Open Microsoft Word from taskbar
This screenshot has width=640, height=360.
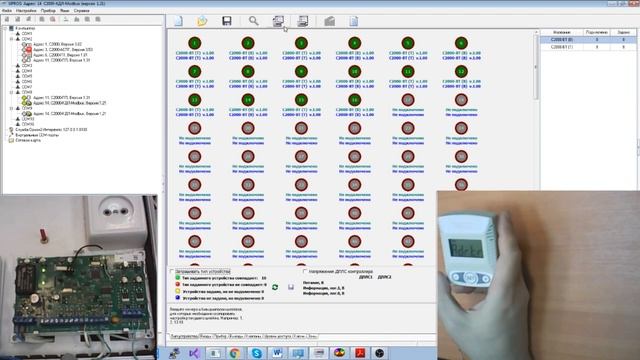277,353
